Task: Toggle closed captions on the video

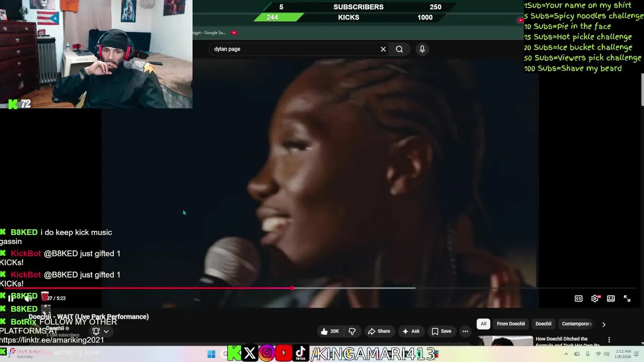Action: (x=579, y=298)
